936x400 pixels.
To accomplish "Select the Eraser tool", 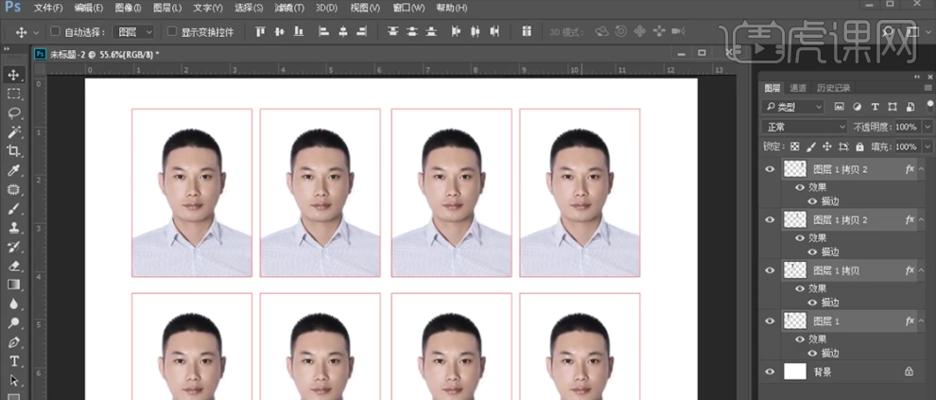I will [x=14, y=266].
